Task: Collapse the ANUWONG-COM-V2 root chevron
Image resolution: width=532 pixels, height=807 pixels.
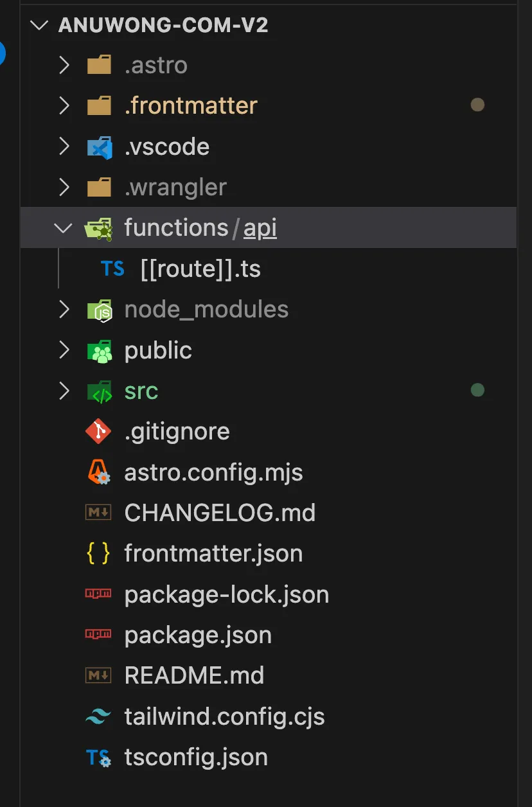Action: click(x=40, y=25)
